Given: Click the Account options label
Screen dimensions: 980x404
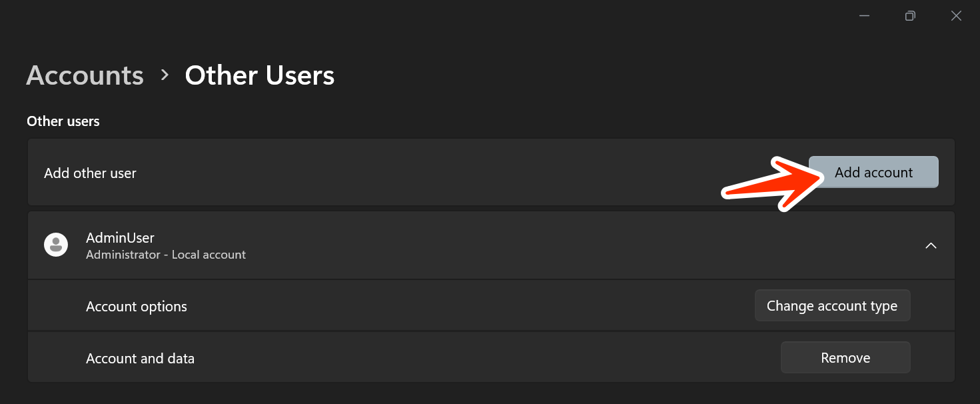Looking at the screenshot, I should click(x=137, y=307).
